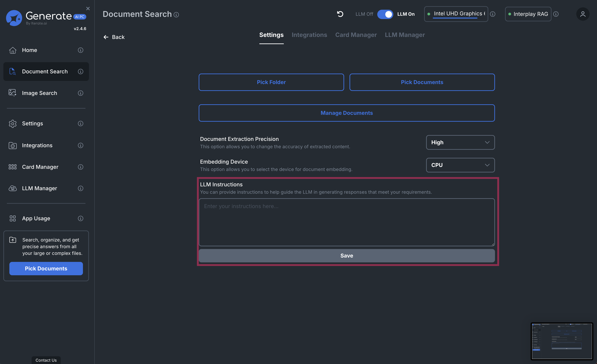The image size is (597, 364).
Task: Open Embedding Device CPU dropdown
Action: [x=460, y=165]
